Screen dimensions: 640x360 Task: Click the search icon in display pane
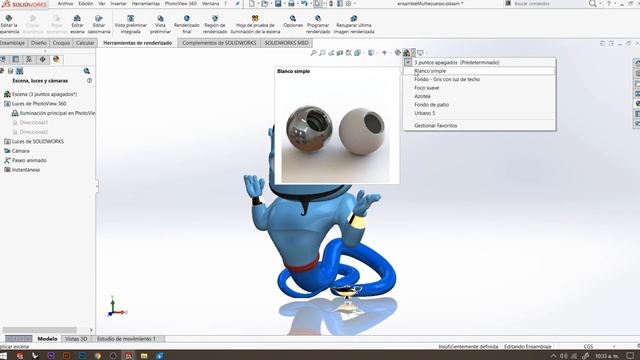point(87,71)
